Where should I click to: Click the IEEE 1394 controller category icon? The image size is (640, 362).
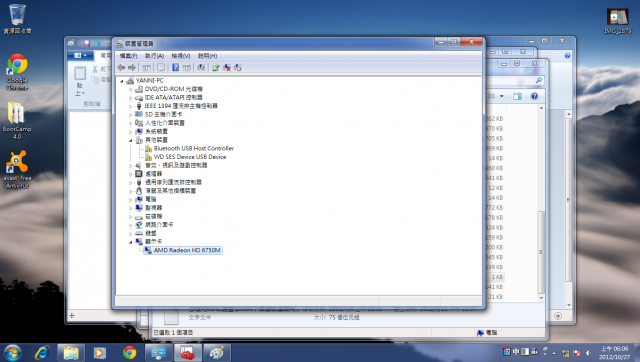[x=139, y=106]
